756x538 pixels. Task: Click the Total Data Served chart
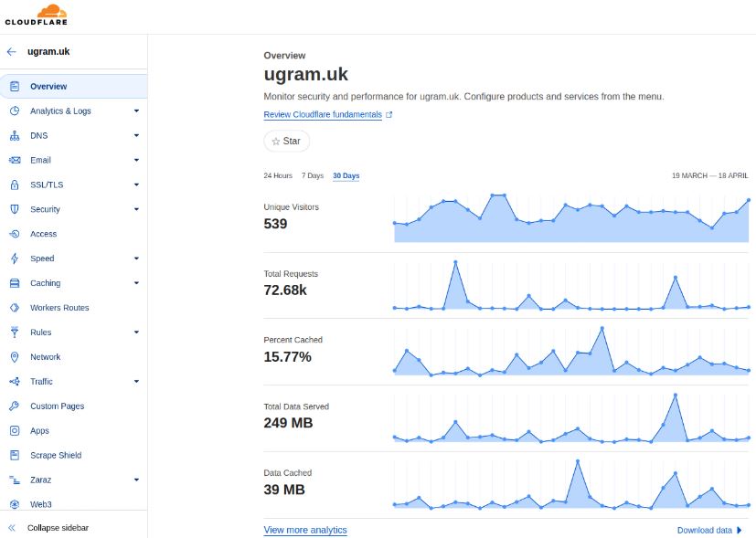[x=571, y=418]
